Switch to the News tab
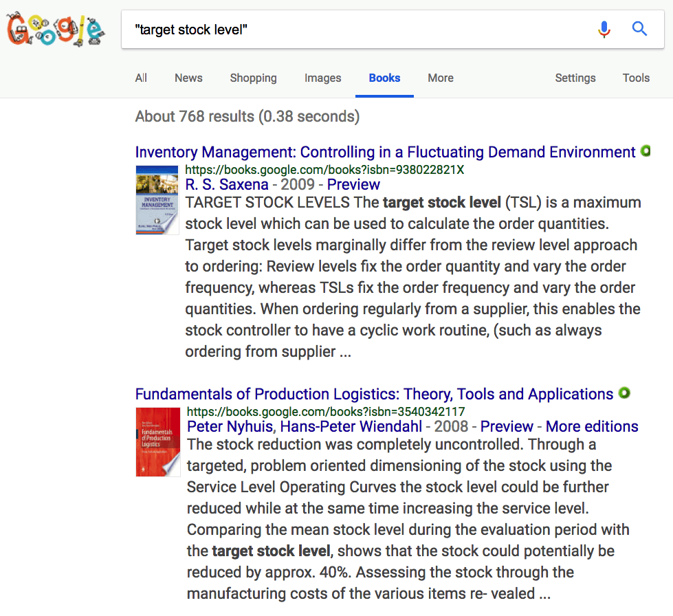Image resolution: width=673 pixels, height=616 pixels. 188,78
